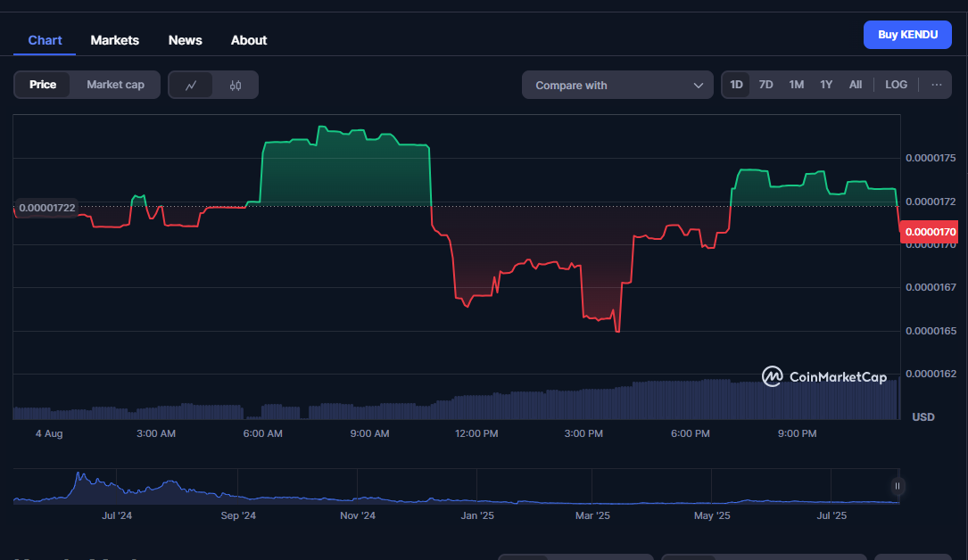This screenshot has height=560, width=968.
Task: Toggle the Price view
Action: (43, 85)
